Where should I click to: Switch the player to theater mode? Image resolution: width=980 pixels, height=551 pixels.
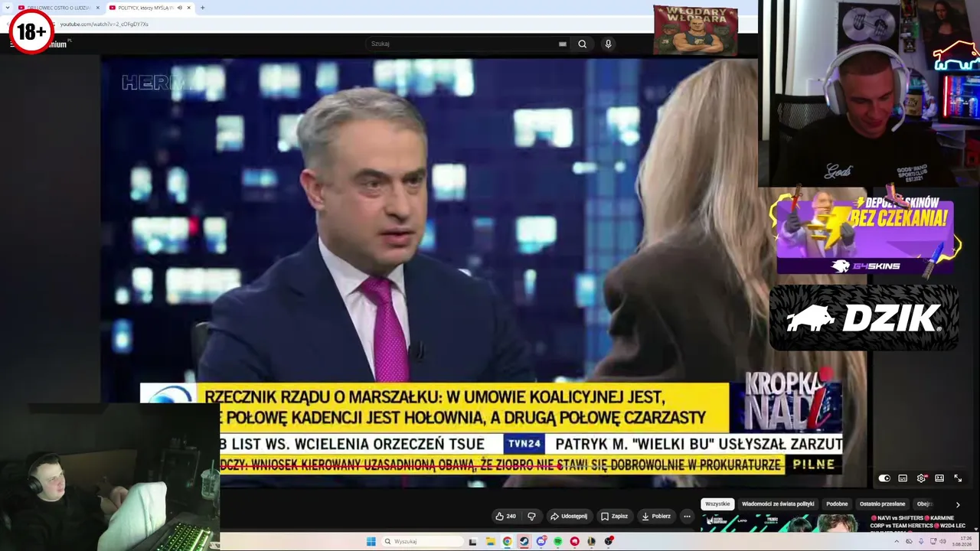coord(939,478)
